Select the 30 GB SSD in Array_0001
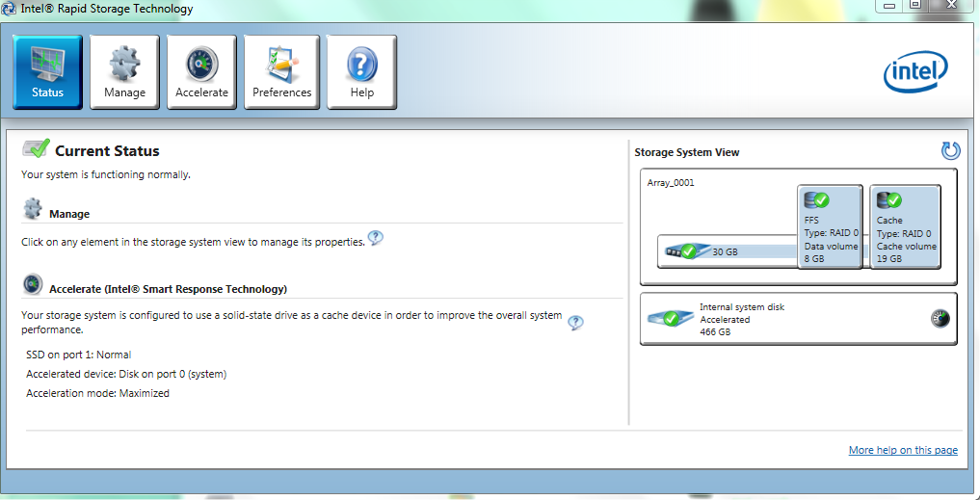The width and height of the screenshot is (980, 500). [689, 251]
